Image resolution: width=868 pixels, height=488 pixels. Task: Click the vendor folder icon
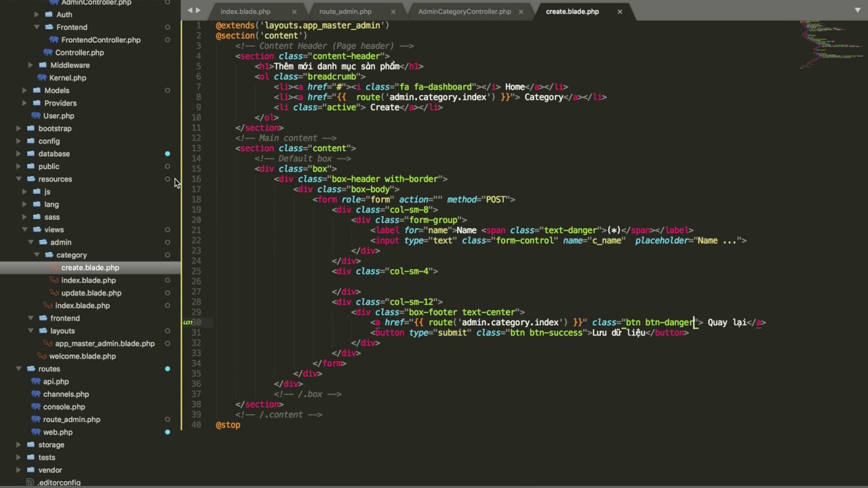click(31, 470)
